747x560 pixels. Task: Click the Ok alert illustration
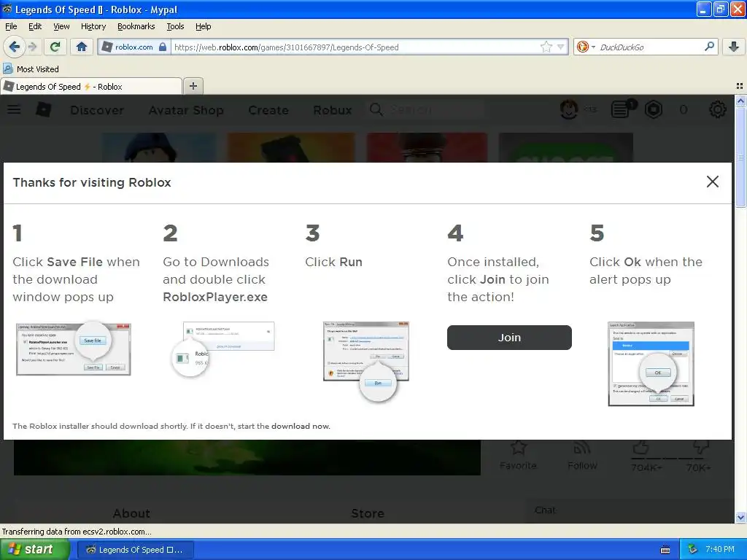[x=651, y=364]
